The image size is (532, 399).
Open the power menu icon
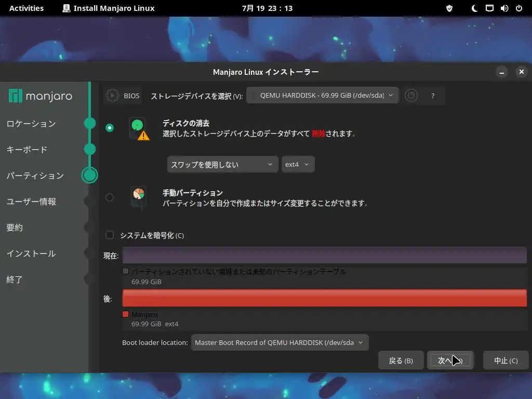click(x=519, y=8)
